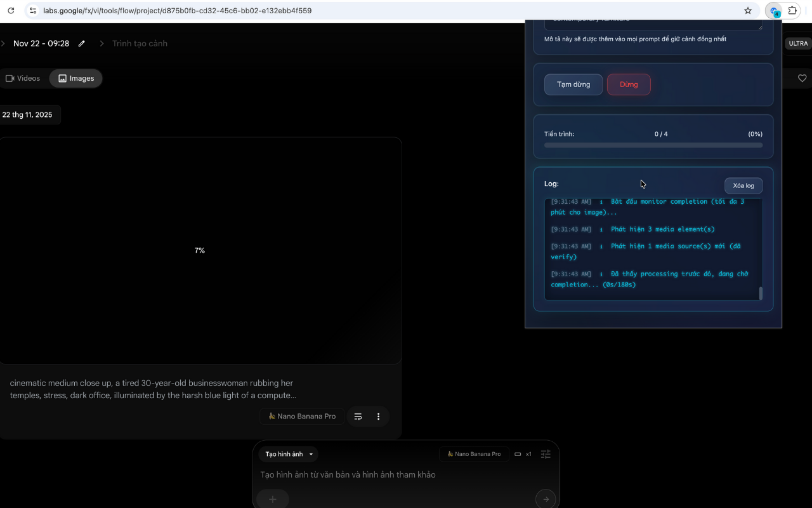Click the aspect ratio icon in the prompt bar
This screenshot has width=812, height=508.
[518, 454]
